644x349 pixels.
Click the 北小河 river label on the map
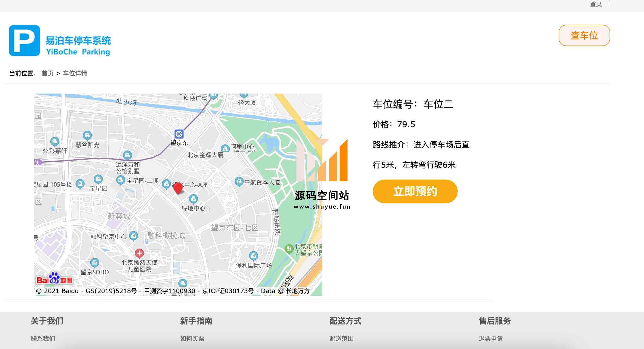click(126, 102)
